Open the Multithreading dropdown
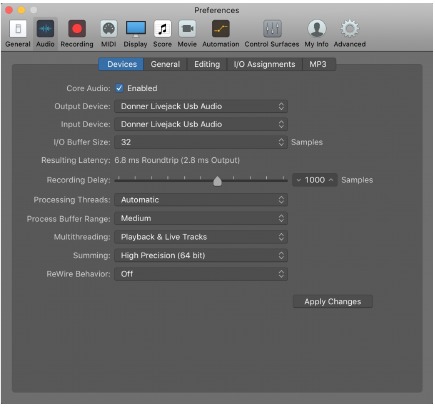 click(x=201, y=237)
